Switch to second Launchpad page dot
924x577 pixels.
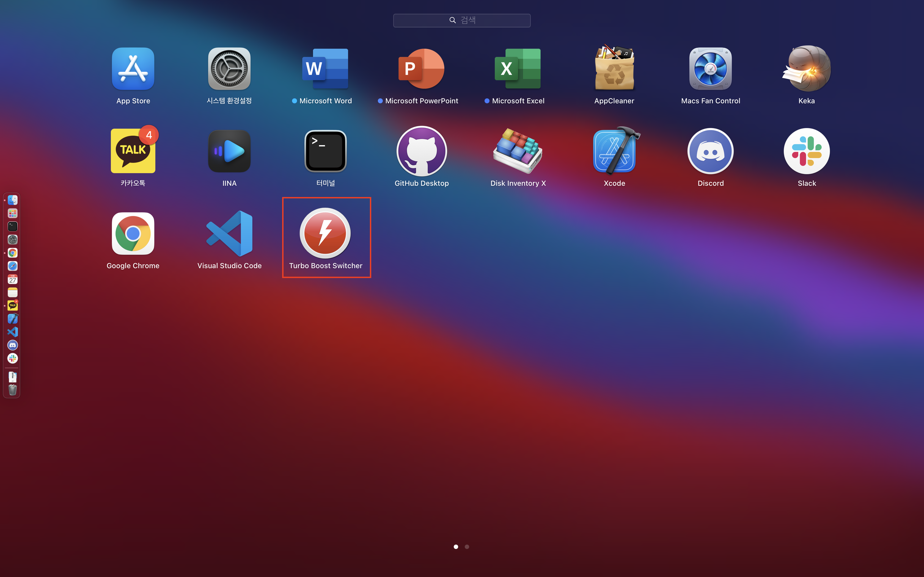coord(467,547)
